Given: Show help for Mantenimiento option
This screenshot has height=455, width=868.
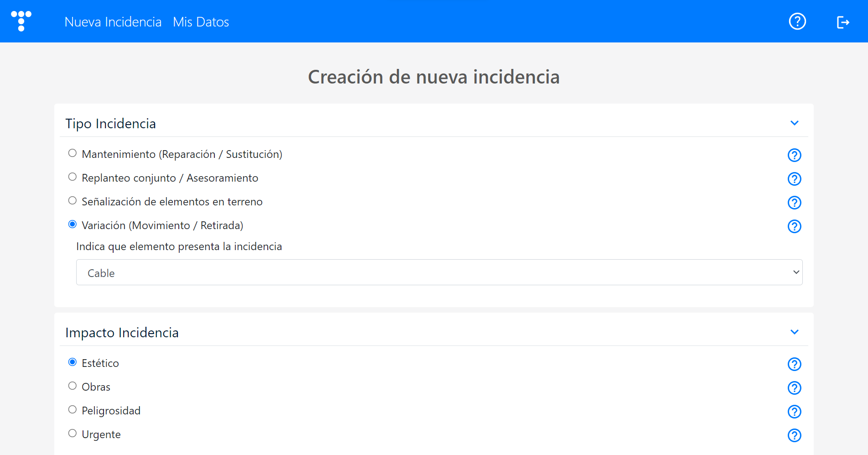Looking at the screenshot, I should point(794,155).
